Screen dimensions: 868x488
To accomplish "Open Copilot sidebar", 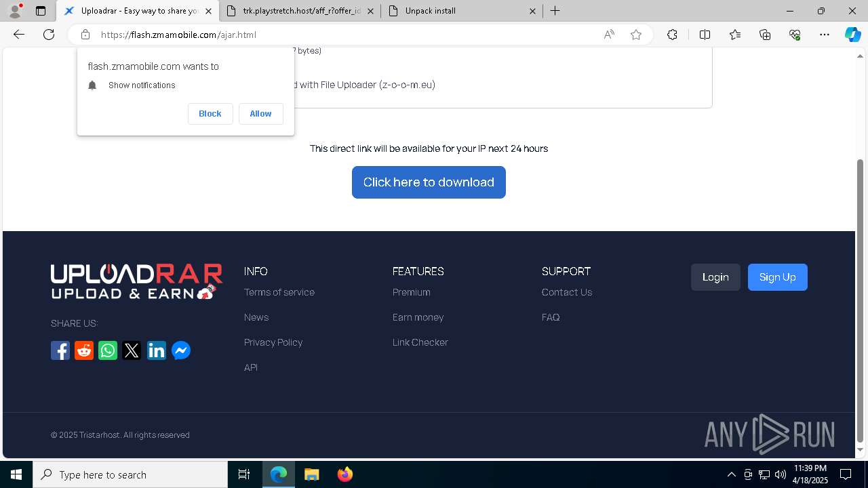I will 852,35.
